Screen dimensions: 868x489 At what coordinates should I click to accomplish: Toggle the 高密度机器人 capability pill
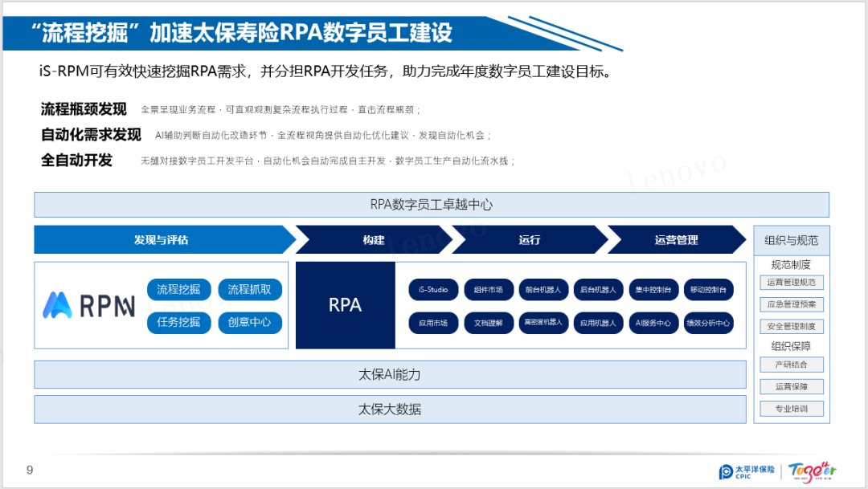[543, 323]
